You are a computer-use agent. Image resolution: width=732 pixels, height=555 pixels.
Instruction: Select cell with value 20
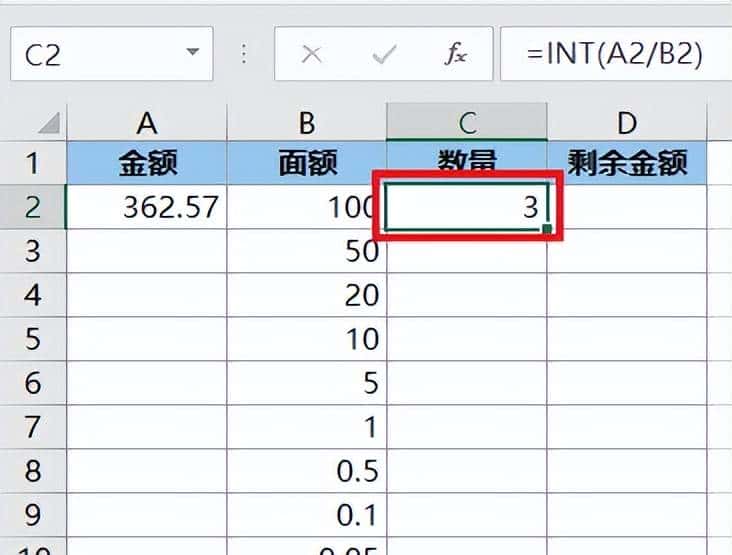click(x=307, y=295)
